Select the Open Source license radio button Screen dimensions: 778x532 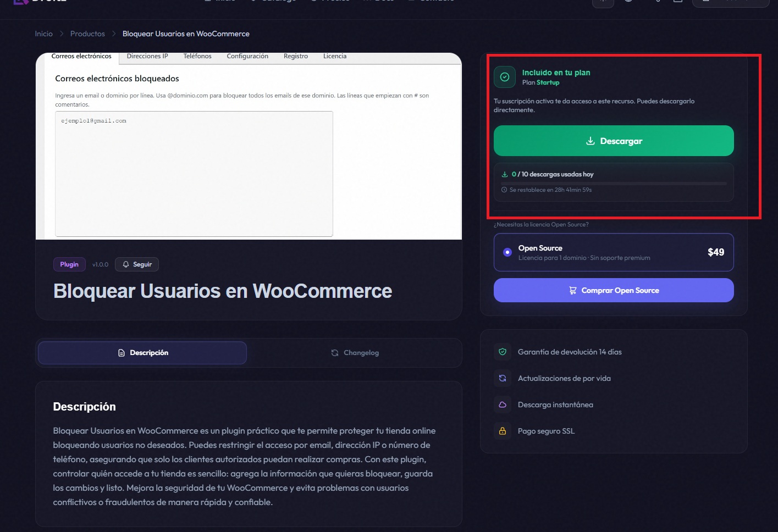(507, 252)
